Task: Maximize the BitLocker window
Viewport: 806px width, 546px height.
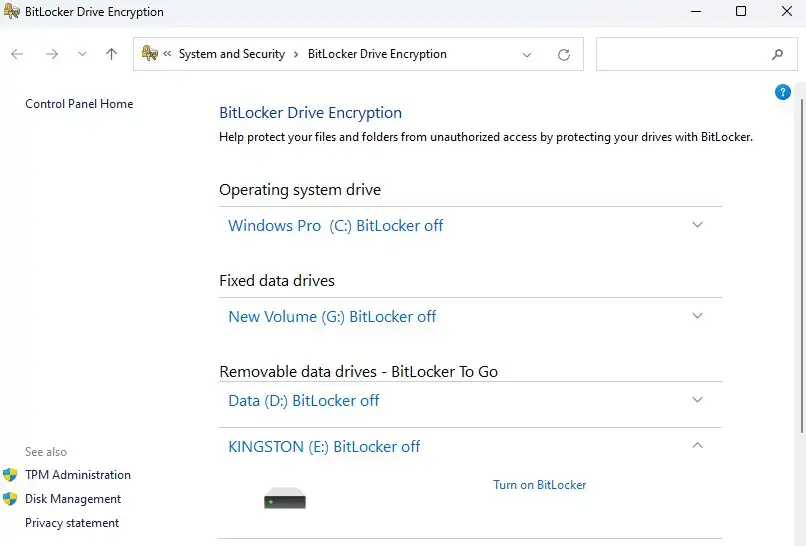Action: [741, 11]
